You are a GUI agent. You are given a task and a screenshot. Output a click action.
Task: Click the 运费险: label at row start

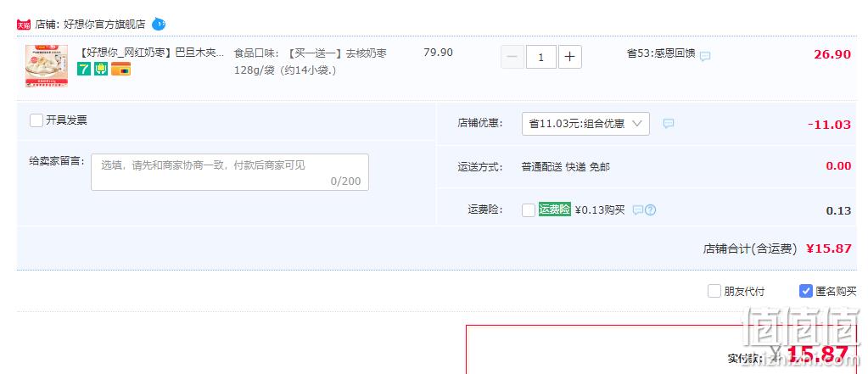click(485, 210)
